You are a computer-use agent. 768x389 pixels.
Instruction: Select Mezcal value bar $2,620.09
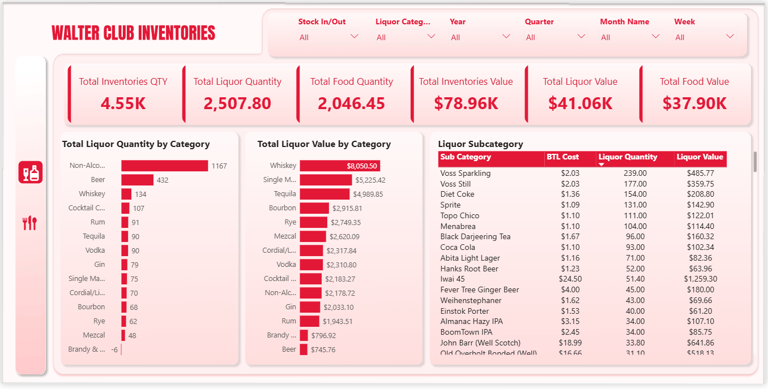coord(313,237)
